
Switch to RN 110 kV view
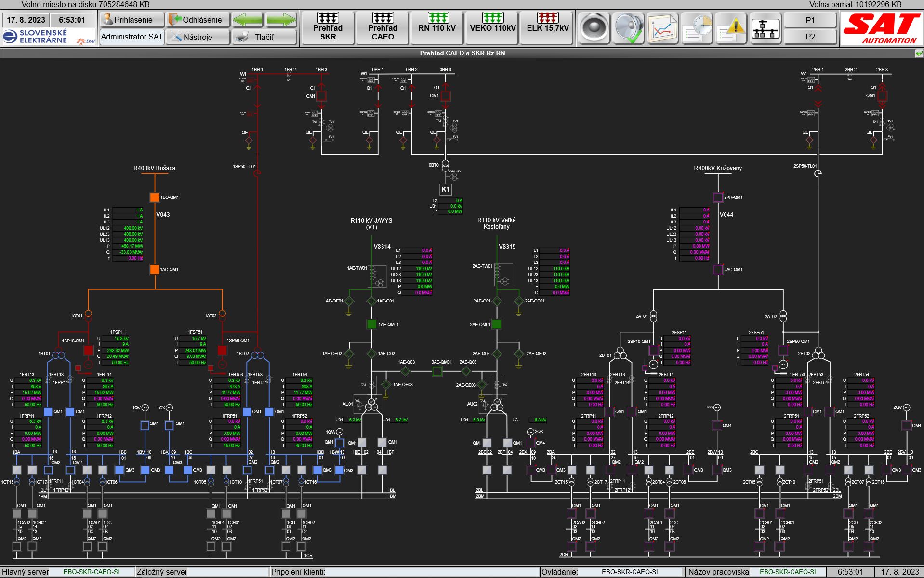(x=437, y=28)
